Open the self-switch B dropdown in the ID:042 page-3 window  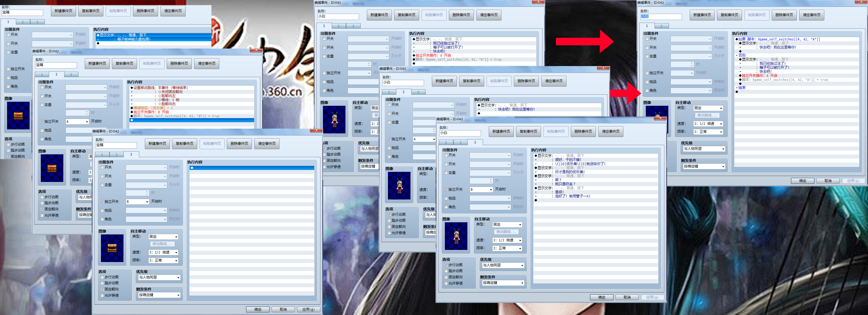click(x=138, y=202)
